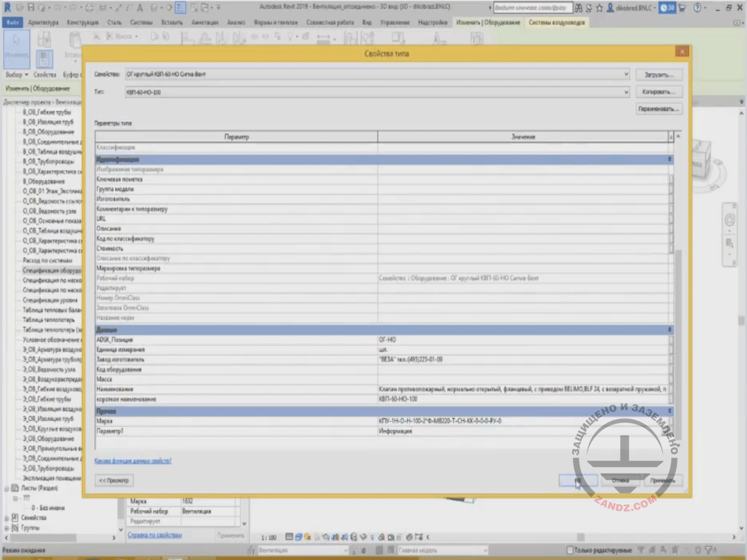747x560 pixels.
Task: Click the 'Завод изготовитель' value cell
Action: [x=522, y=360]
